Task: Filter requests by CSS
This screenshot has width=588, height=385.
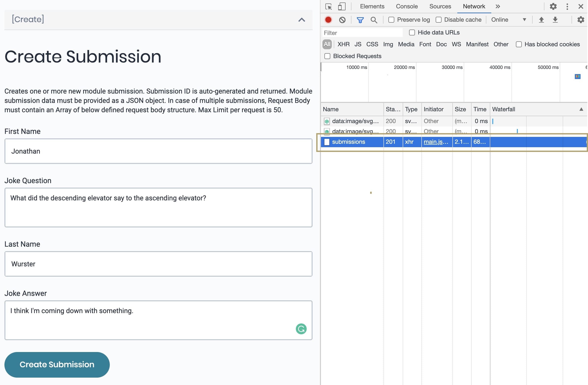Action: coord(372,44)
